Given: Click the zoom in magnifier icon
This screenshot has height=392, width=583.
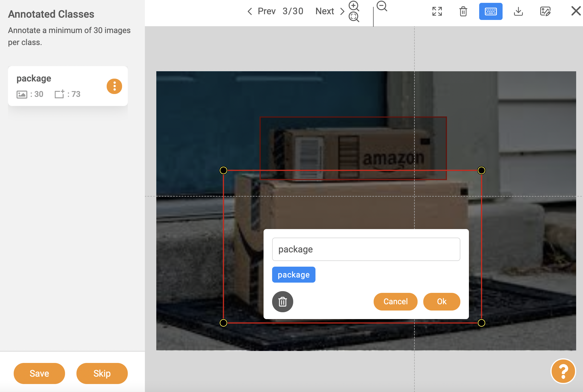Looking at the screenshot, I should (354, 6).
